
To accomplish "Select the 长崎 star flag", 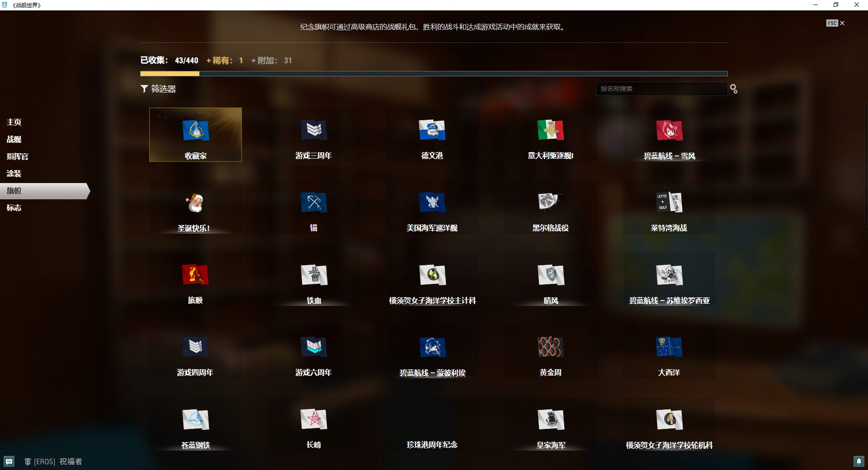I will 313,420.
